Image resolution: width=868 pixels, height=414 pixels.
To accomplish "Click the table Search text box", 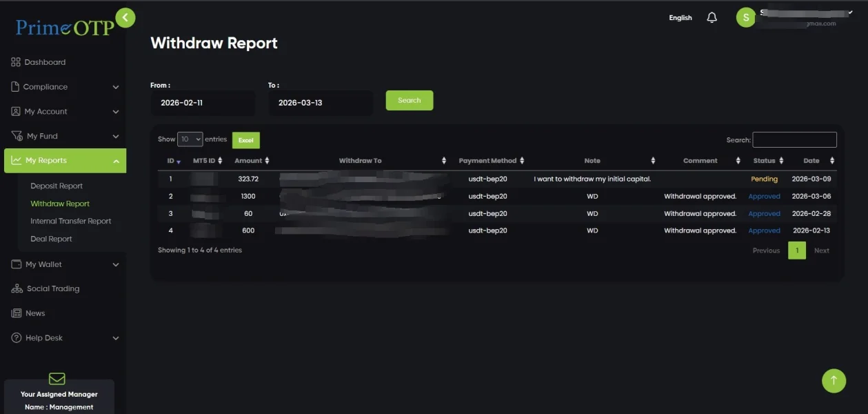I will [794, 139].
